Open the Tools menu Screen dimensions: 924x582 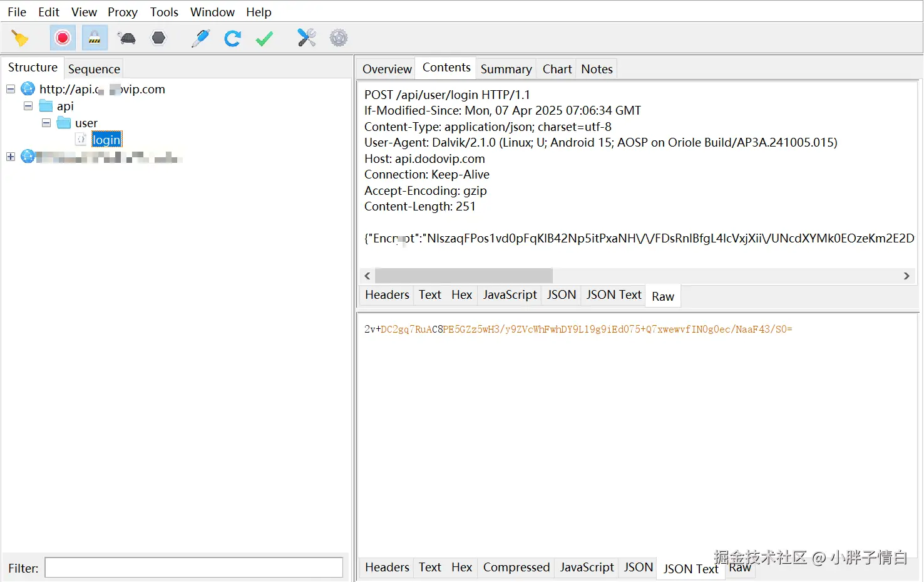point(164,12)
